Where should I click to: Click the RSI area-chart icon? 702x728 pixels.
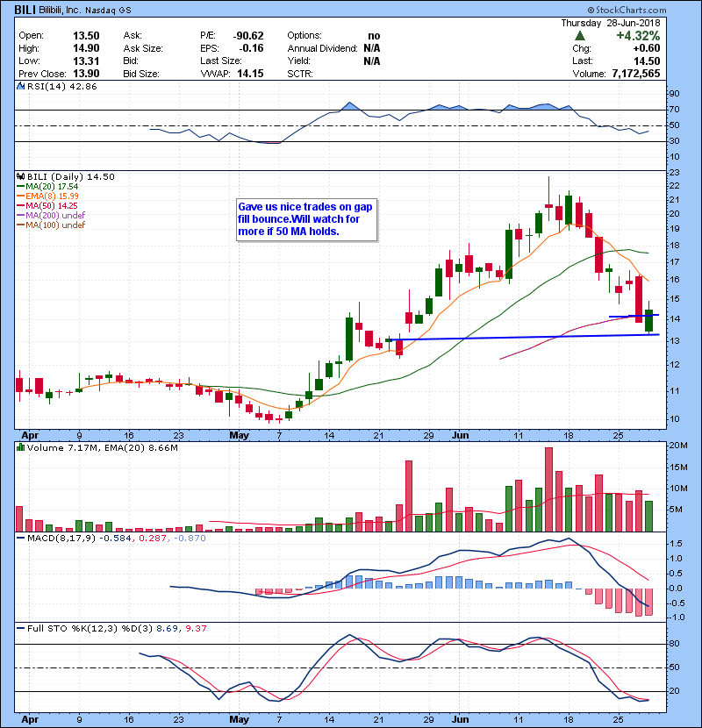(20, 86)
